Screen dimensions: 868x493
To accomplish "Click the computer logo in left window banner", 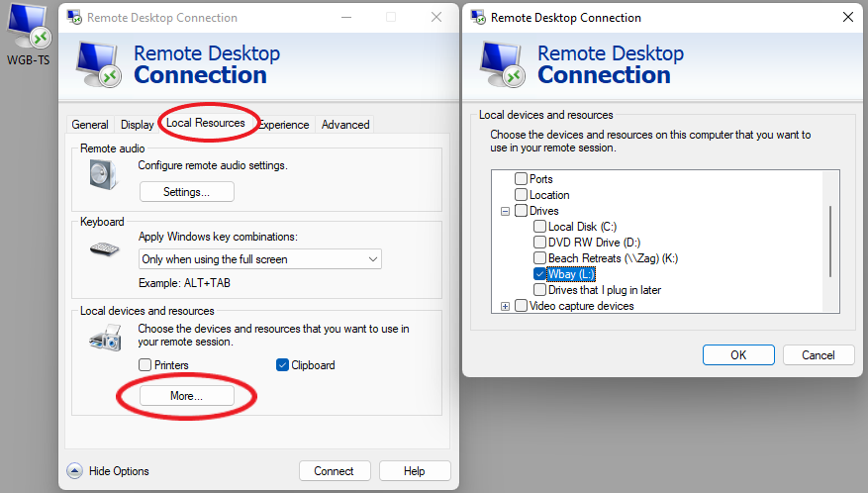I will (x=99, y=63).
